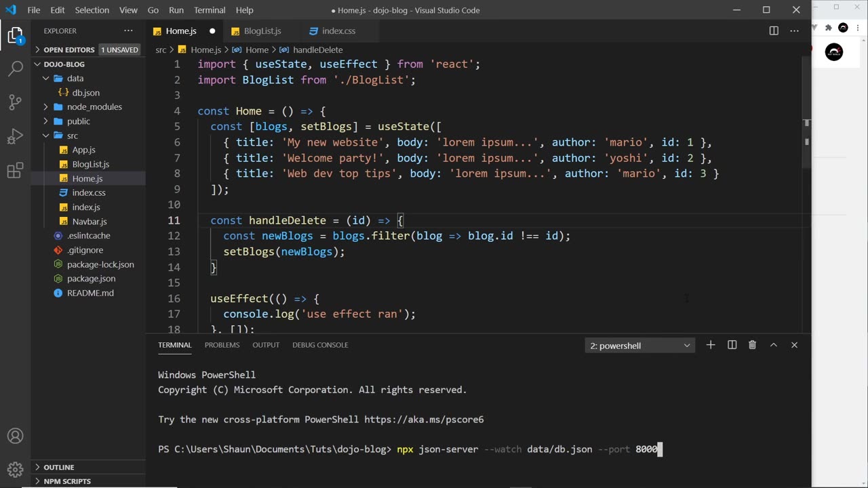This screenshot has height=488, width=868.
Task: Click browser extensions puzzle icon
Action: (828, 28)
